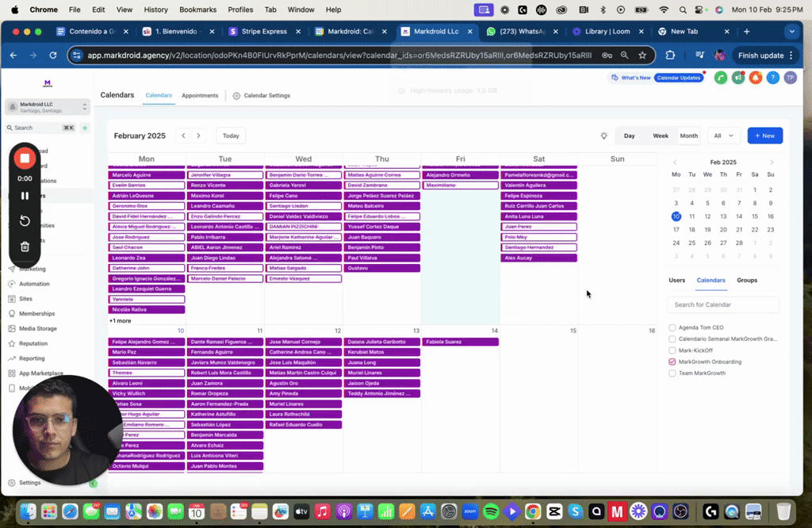Check the Calendario Semanal MarkGrowth calendar

pos(672,339)
